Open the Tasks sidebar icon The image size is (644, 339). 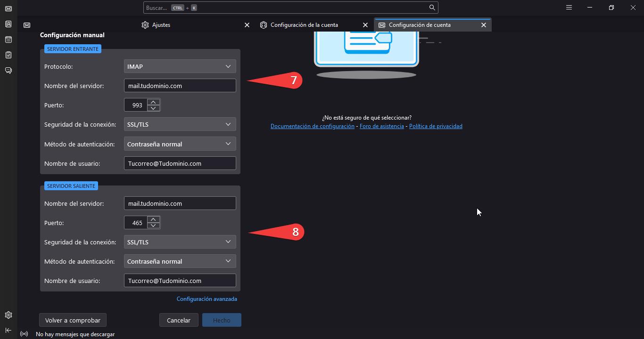pos(8,55)
